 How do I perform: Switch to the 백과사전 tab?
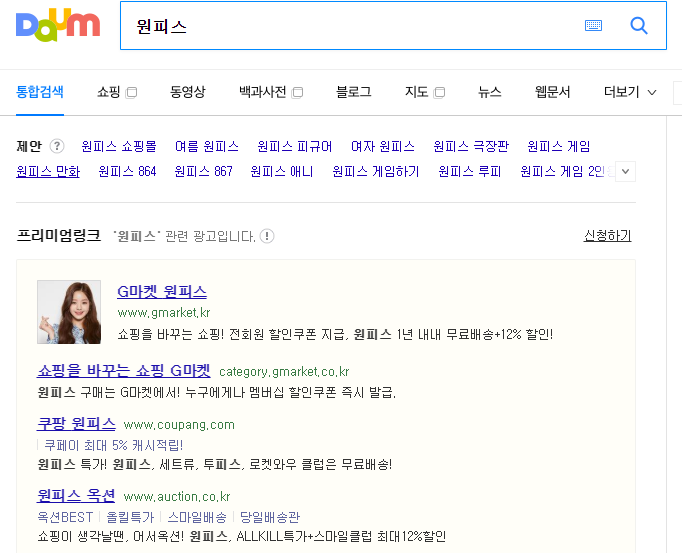coord(262,92)
